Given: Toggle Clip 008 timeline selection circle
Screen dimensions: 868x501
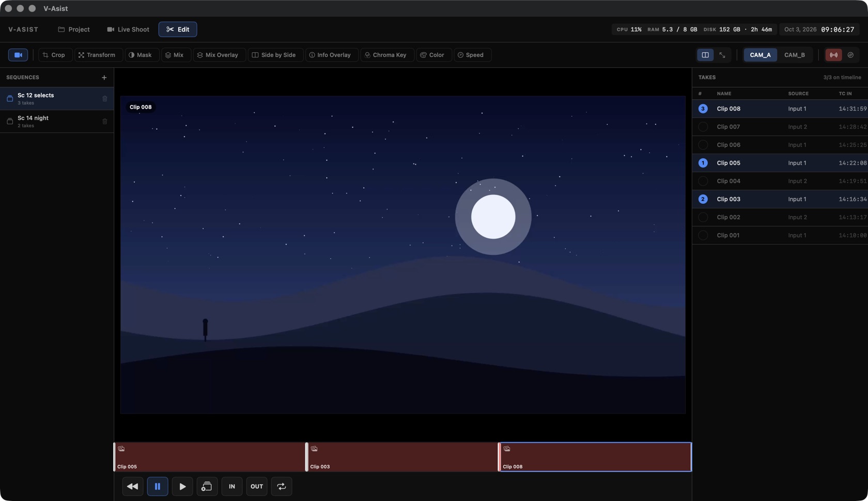Looking at the screenshot, I should [703, 109].
